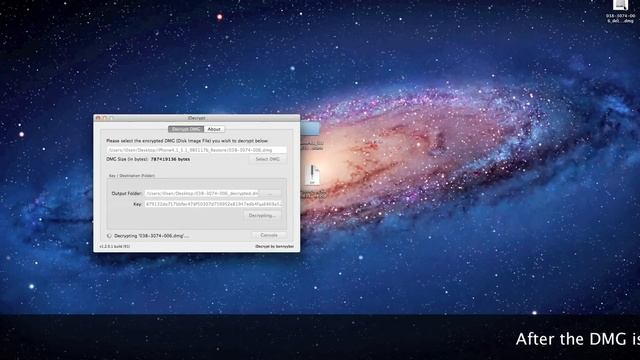
Task: Click the Key input field
Action: pyautogui.click(x=213, y=204)
